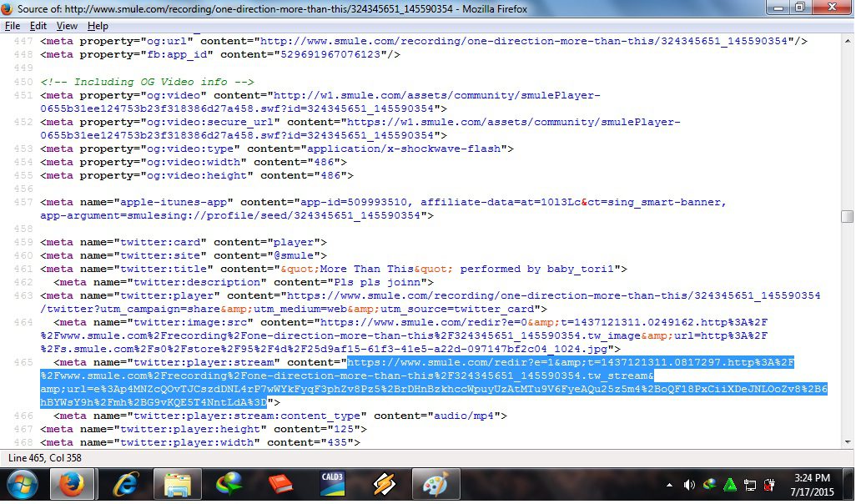Click the scrollbar down arrow
The image size is (856, 504).
[x=848, y=442]
